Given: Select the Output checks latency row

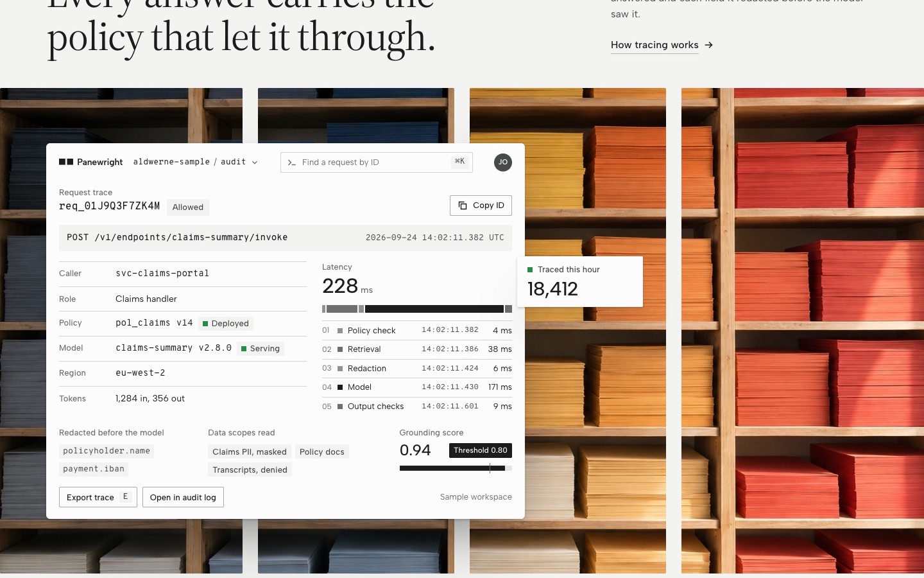Looking at the screenshot, I should click(x=417, y=407).
